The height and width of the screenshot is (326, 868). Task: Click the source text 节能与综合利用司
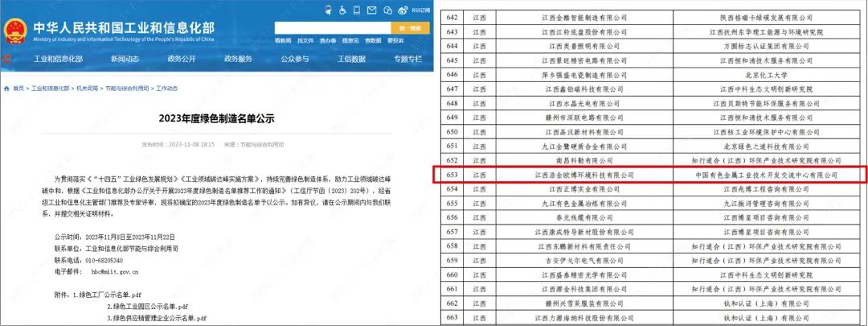pyautogui.click(x=261, y=145)
